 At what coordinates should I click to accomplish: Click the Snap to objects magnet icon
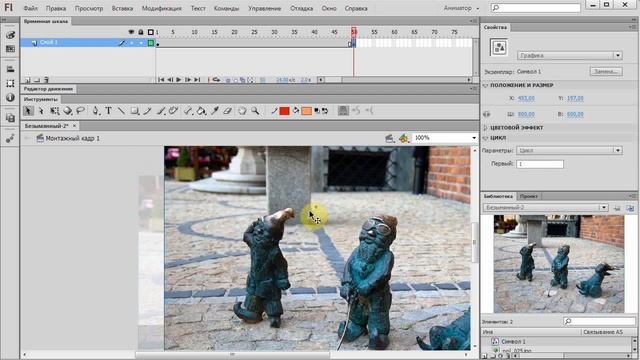click(x=343, y=111)
